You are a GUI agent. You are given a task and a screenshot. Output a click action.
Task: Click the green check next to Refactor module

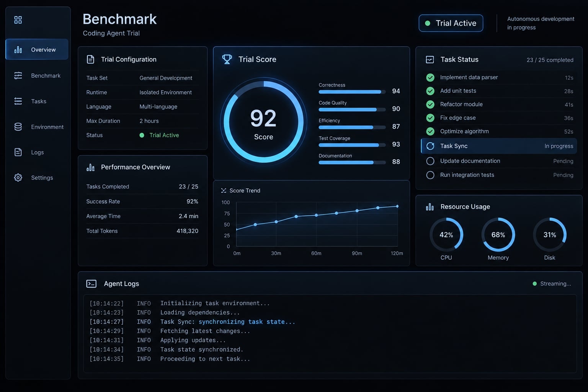[x=430, y=104]
